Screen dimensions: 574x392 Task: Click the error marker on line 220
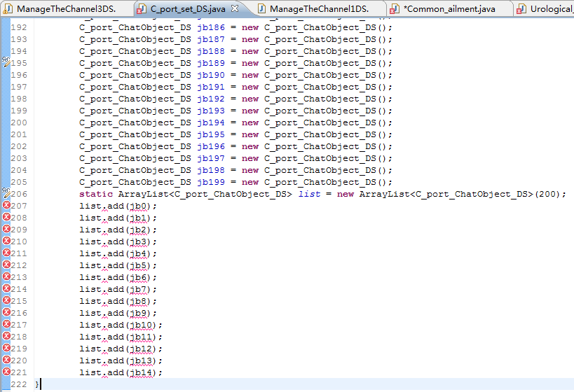coord(6,360)
